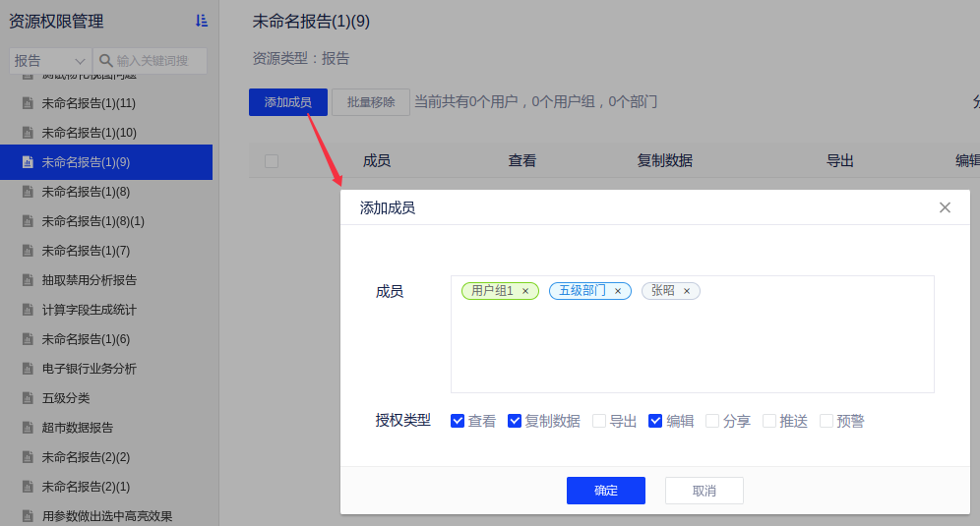This screenshot has width=980, height=526.
Task: Remove the 五级部门 tag via its x
Action: (618, 291)
